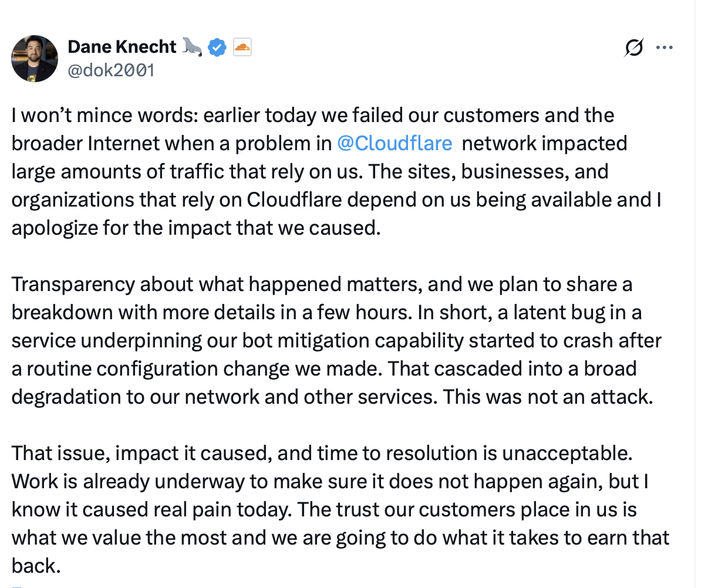Click the blue verified checkmark badge

tap(218, 48)
